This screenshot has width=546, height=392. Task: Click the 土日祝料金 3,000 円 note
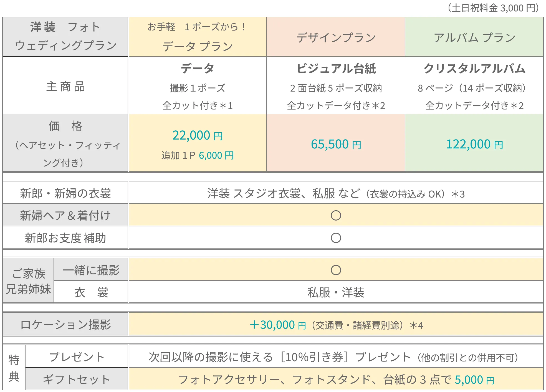[493, 8]
